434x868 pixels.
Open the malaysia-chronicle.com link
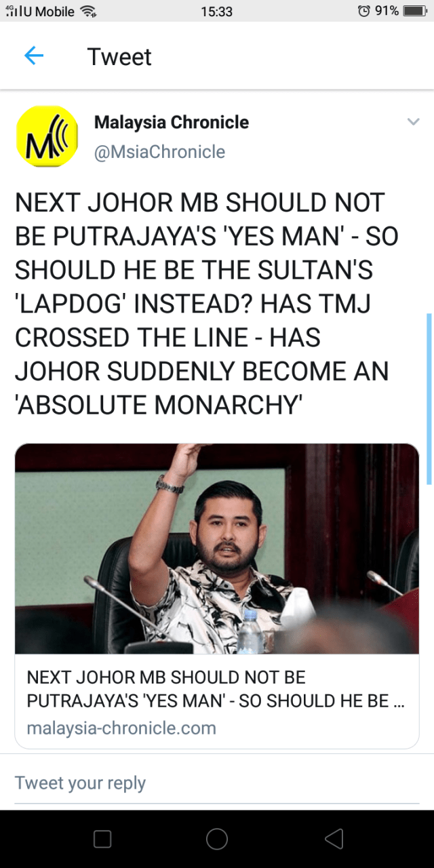[121, 728]
